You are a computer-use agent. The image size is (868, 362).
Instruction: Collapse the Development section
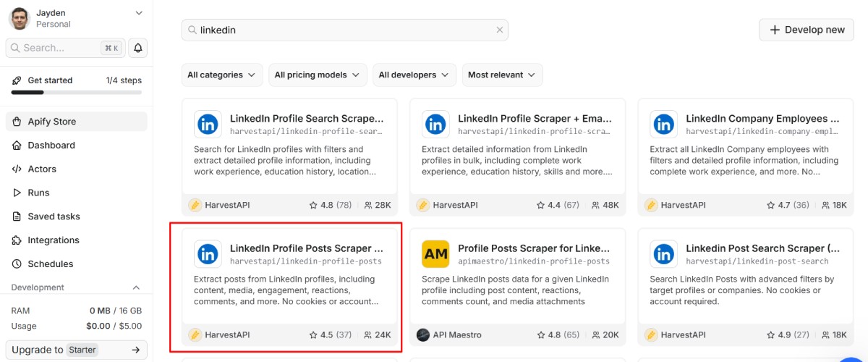(x=137, y=287)
